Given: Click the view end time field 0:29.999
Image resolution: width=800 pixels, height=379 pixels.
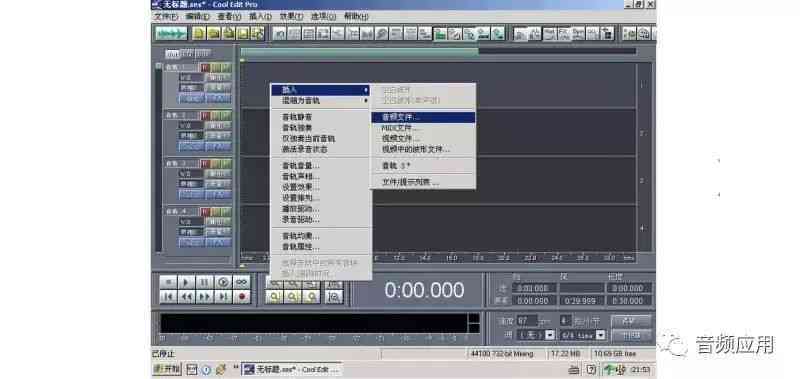Looking at the screenshot, I should pyautogui.click(x=581, y=301).
